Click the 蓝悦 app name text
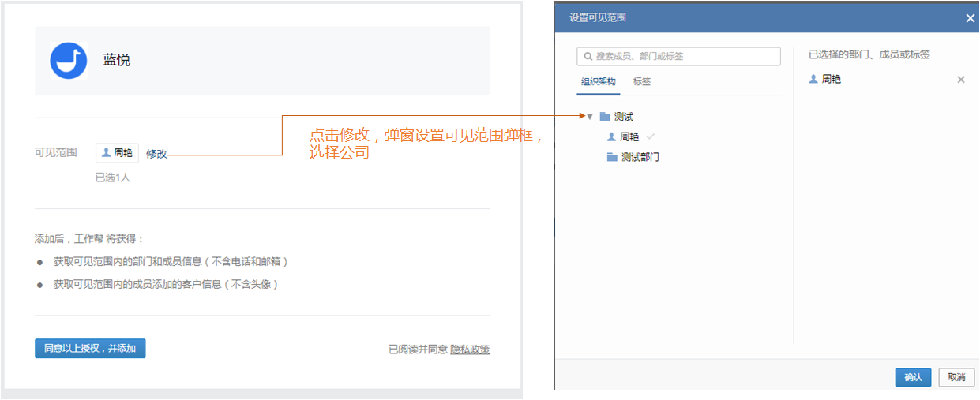980x400 pixels. (x=117, y=60)
